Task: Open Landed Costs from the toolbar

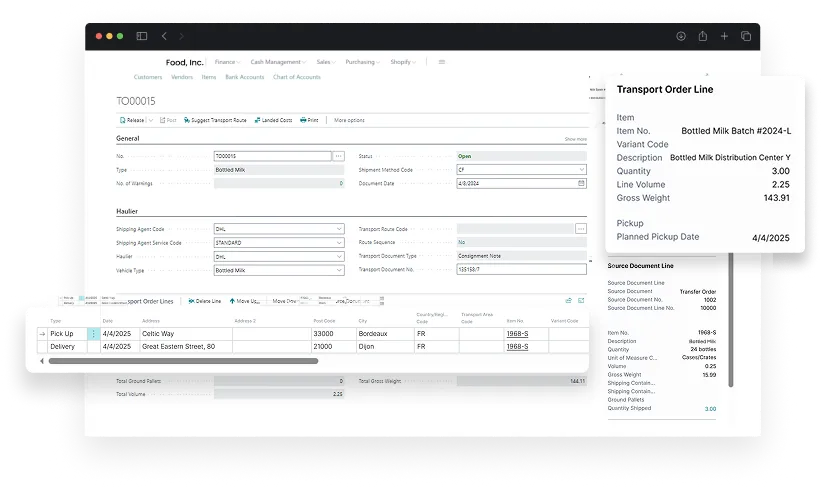Action: [x=274, y=120]
